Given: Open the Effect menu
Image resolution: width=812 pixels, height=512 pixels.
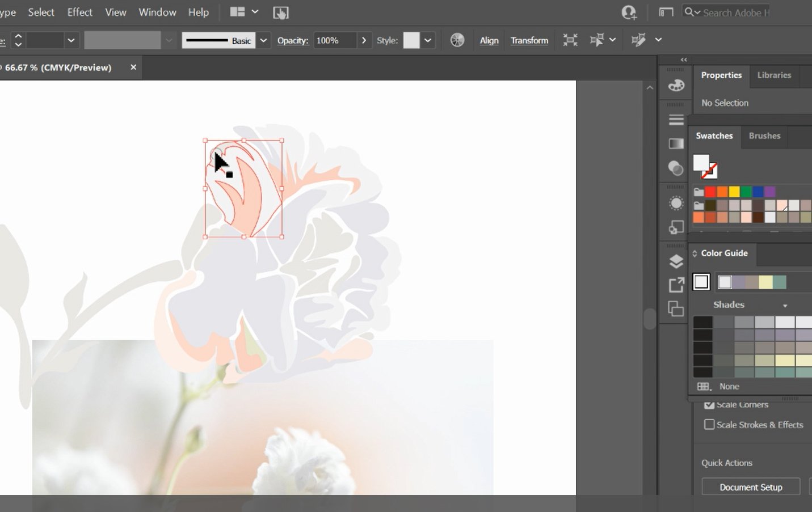Looking at the screenshot, I should pos(79,12).
